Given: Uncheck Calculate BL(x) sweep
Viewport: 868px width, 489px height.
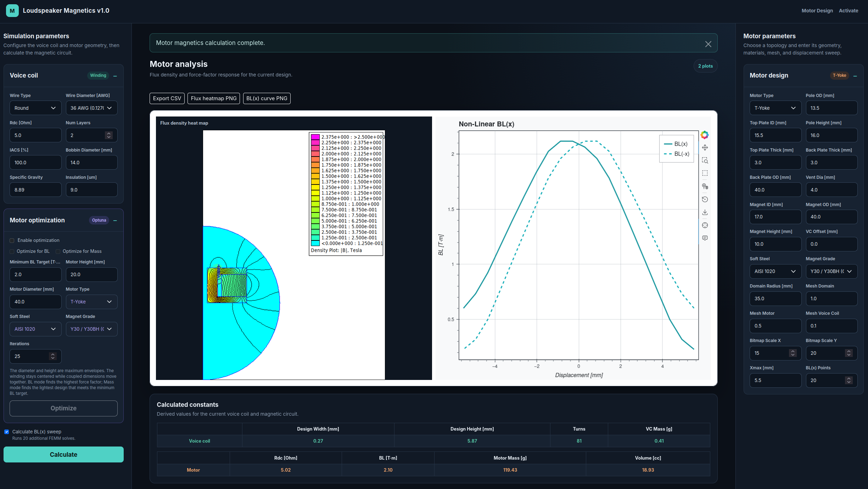Looking at the screenshot, I should pyautogui.click(x=6, y=432).
